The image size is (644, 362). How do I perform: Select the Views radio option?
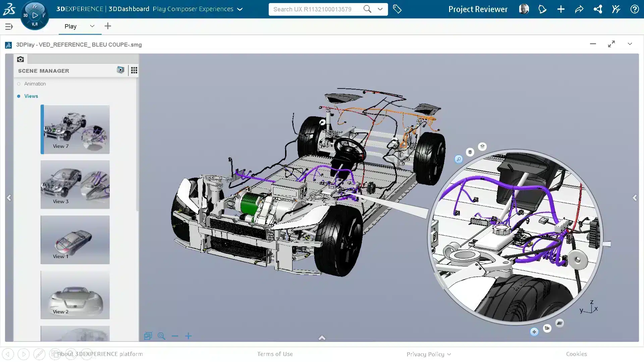[19, 96]
